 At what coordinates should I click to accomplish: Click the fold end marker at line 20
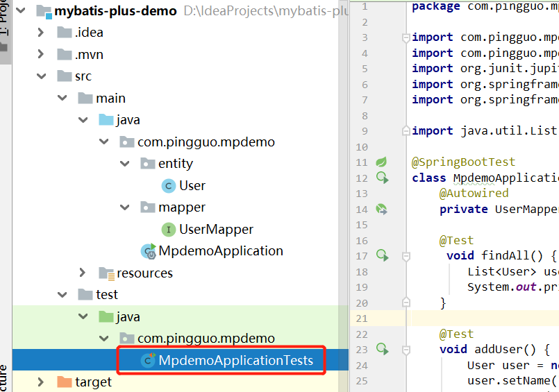(x=406, y=302)
